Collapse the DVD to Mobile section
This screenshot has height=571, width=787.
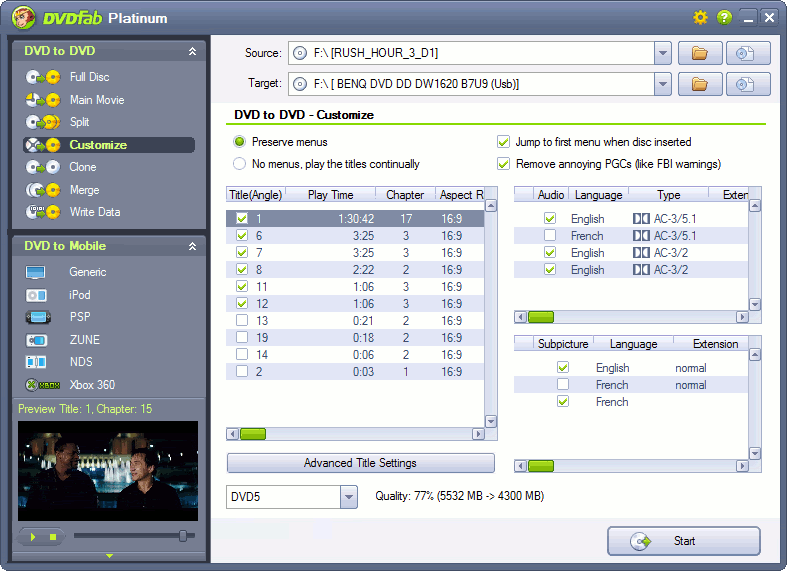(192, 246)
